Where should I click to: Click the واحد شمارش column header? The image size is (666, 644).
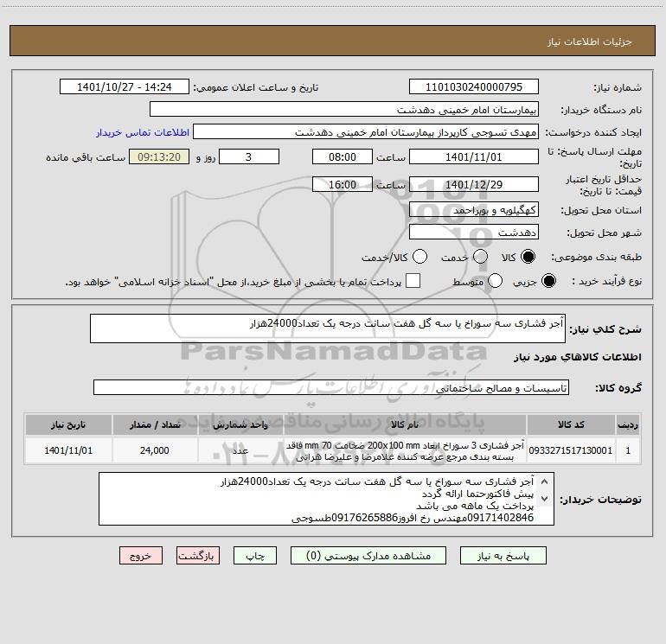click(x=240, y=425)
